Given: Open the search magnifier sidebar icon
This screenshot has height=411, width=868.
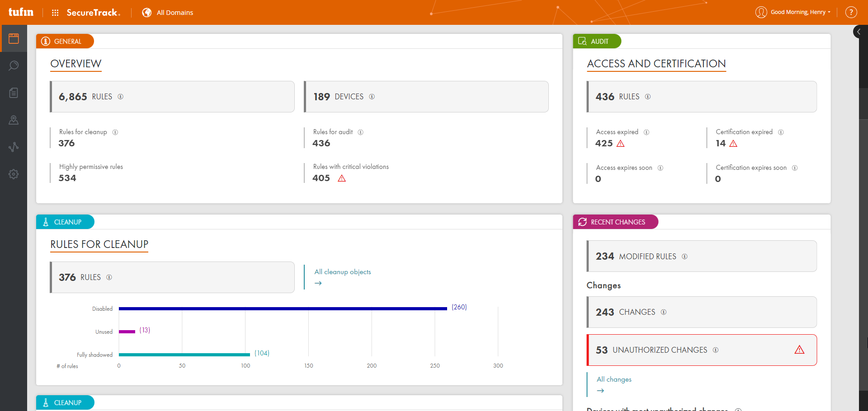Looking at the screenshot, I should coord(14,65).
